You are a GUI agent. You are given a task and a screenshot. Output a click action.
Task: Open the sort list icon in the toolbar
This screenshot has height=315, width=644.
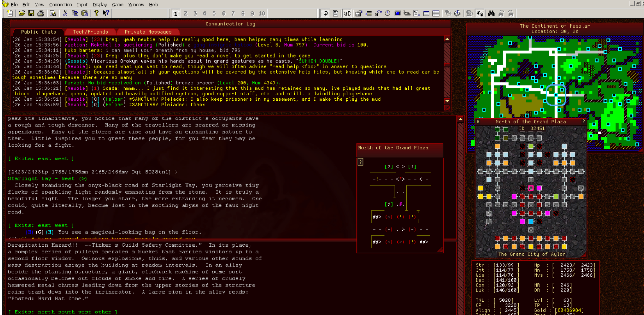point(416,13)
